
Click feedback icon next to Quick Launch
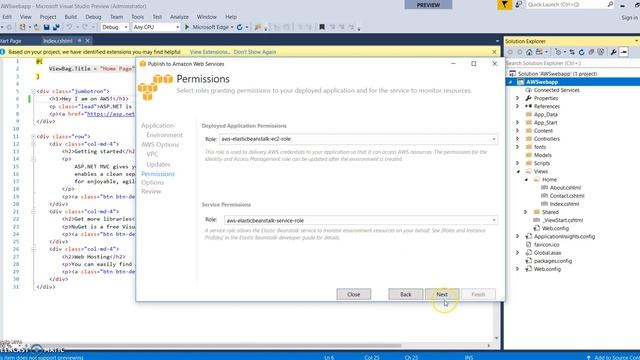[519, 4]
